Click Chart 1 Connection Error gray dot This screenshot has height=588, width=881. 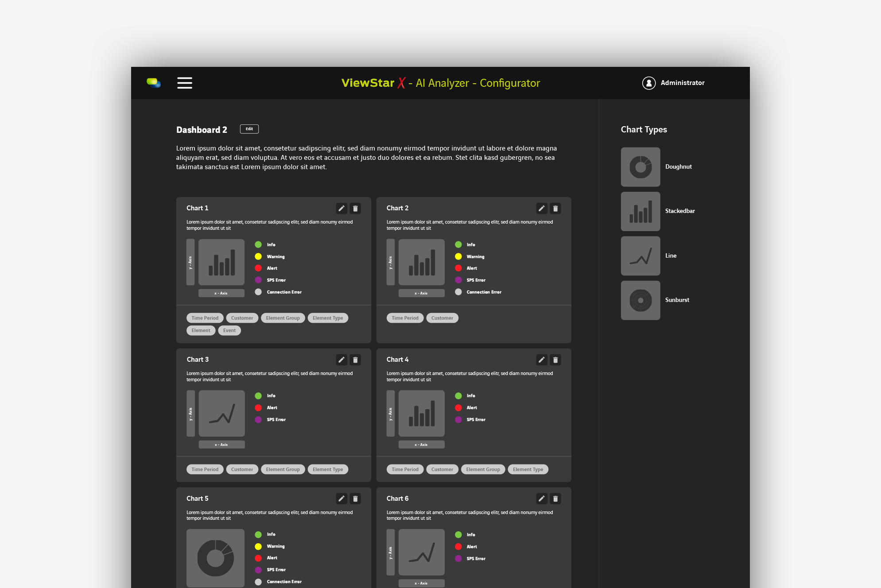click(258, 292)
